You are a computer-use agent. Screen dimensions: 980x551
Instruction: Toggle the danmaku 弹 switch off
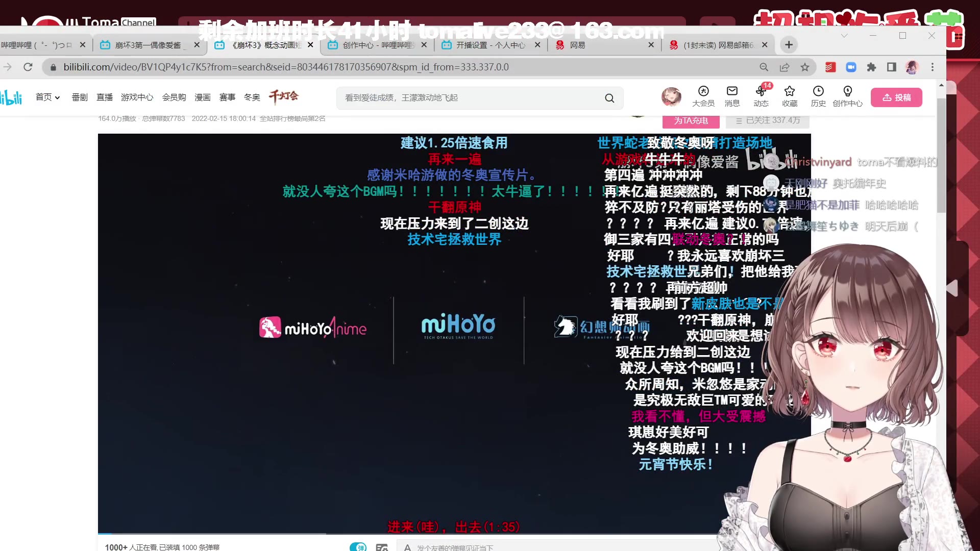click(x=358, y=547)
